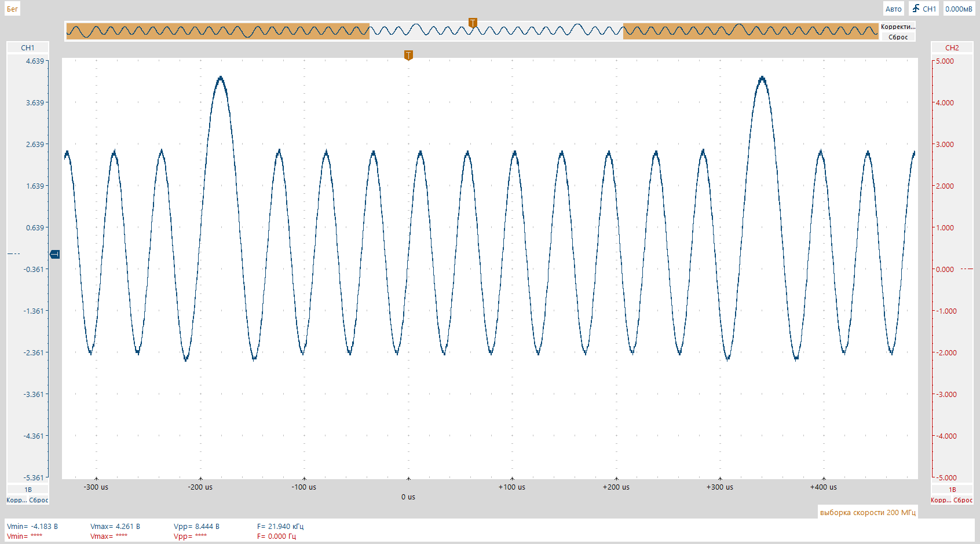Viewport: 980px width, 544px height.
Task: Click the Vpp= 8.444 В measurement
Action: pyautogui.click(x=196, y=527)
